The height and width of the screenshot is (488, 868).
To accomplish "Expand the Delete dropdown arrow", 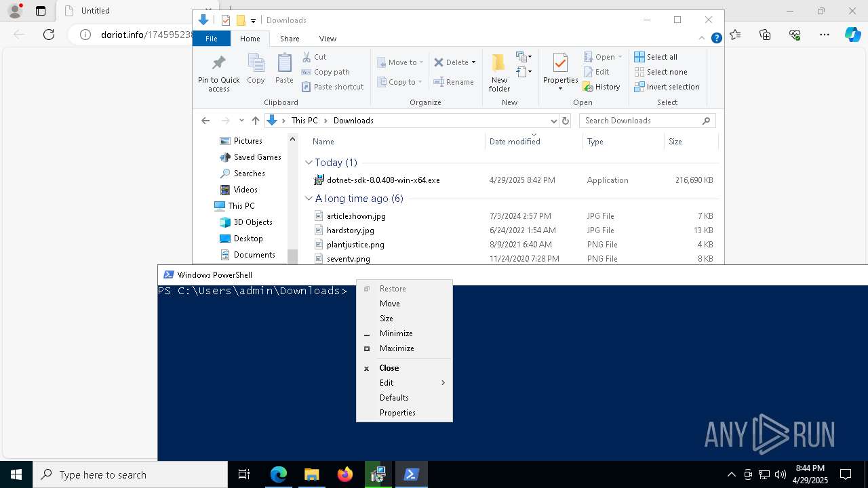I will (473, 62).
